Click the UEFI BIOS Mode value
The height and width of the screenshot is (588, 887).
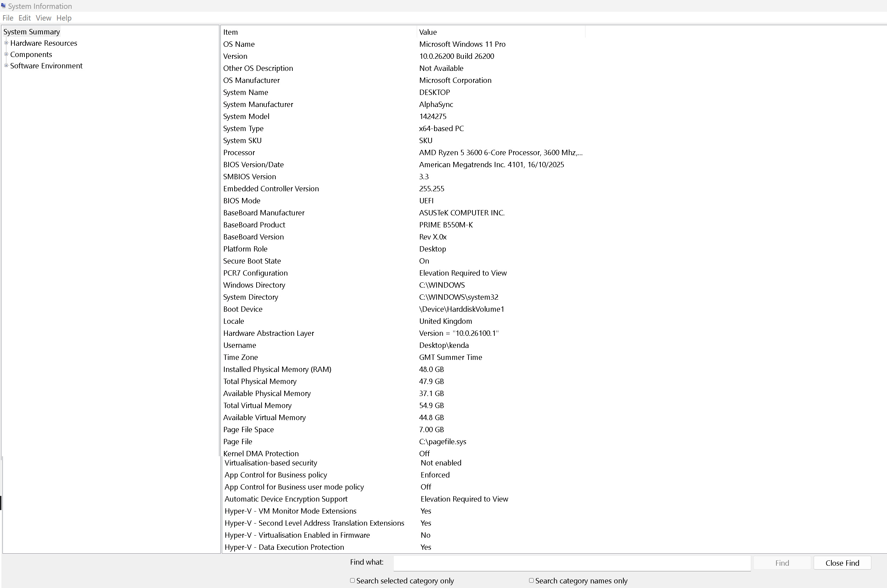[426, 200]
